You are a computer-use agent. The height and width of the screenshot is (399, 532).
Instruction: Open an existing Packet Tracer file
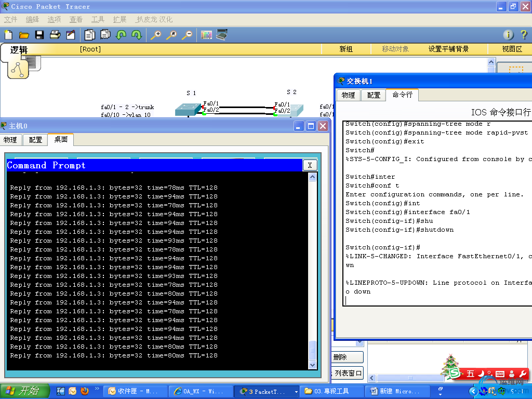(25, 35)
